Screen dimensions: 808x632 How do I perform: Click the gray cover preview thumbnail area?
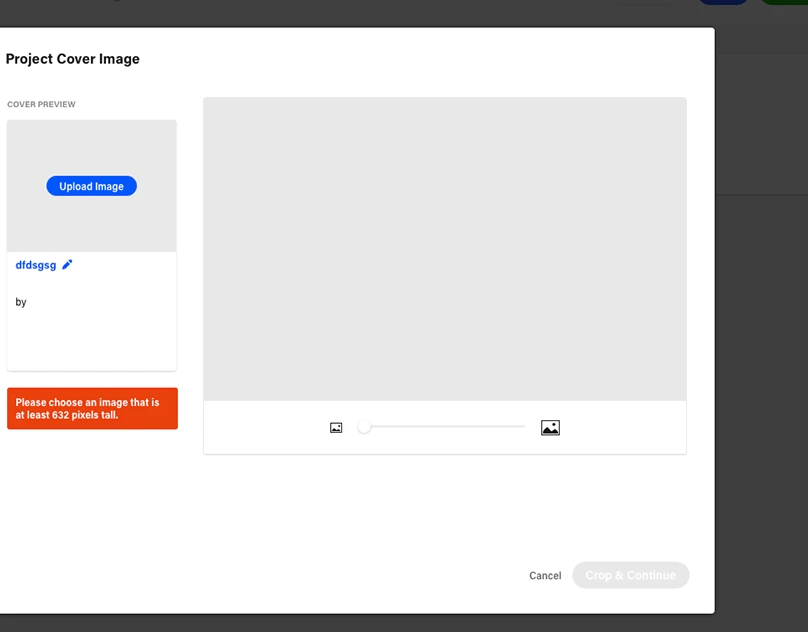tap(91, 225)
